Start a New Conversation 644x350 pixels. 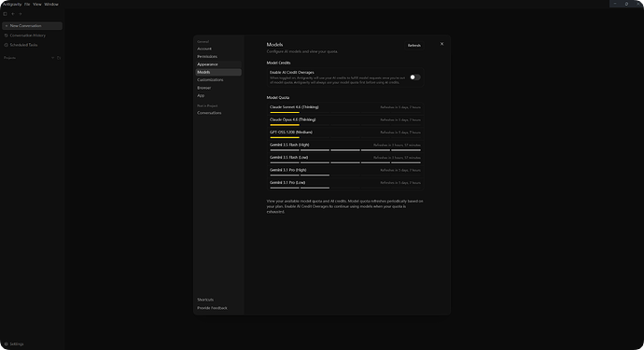tap(32, 26)
